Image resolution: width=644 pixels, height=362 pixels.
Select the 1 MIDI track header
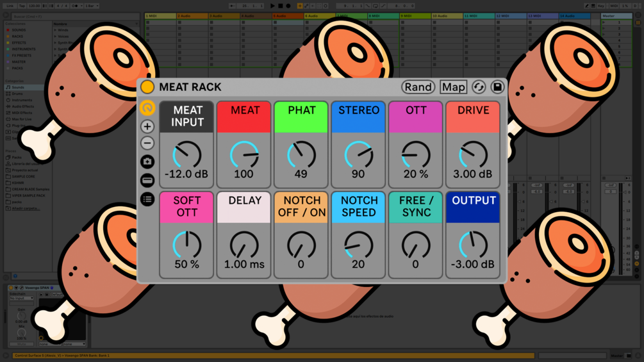click(x=160, y=16)
